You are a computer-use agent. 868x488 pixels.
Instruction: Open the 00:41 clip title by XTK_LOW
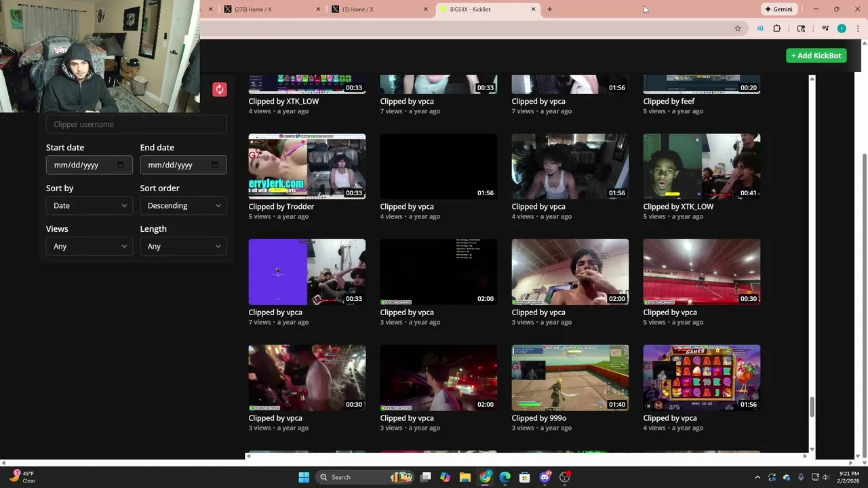(x=678, y=207)
